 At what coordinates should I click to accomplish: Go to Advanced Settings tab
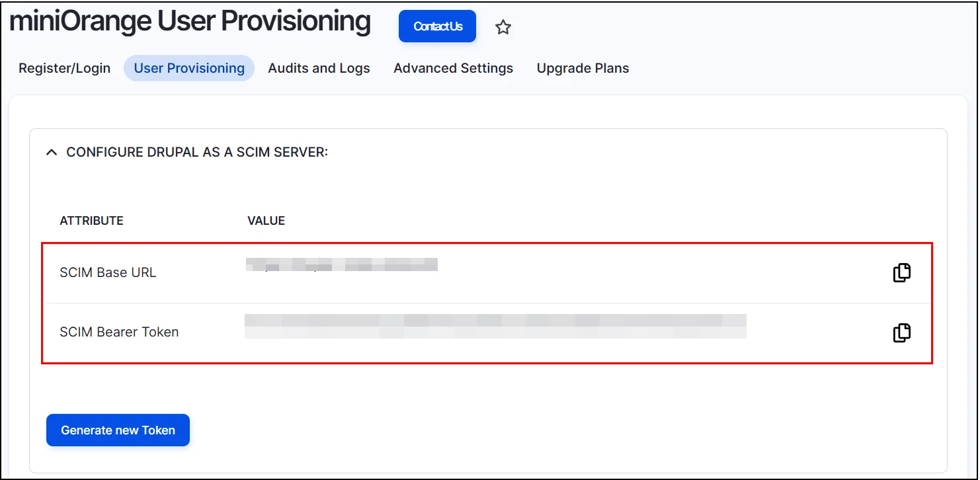[453, 68]
